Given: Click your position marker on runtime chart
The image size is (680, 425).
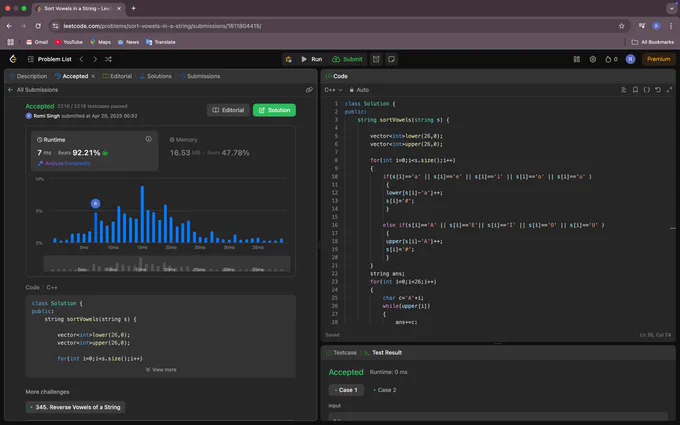Looking at the screenshot, I should coord(95,203).
